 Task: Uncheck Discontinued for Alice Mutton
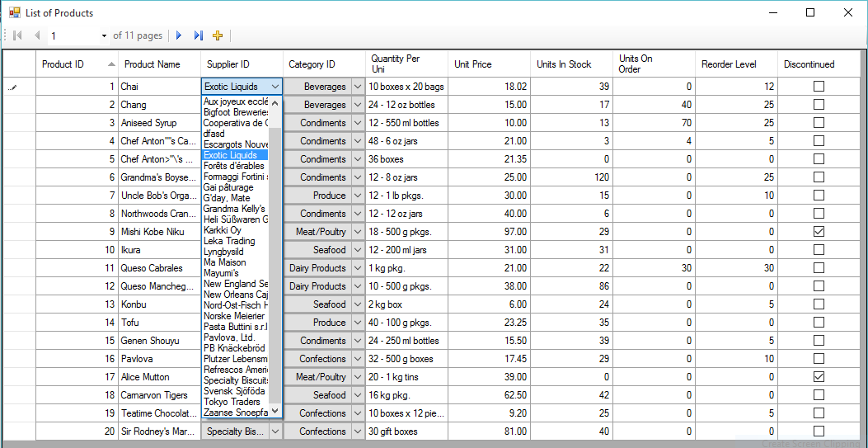(819, 376)
